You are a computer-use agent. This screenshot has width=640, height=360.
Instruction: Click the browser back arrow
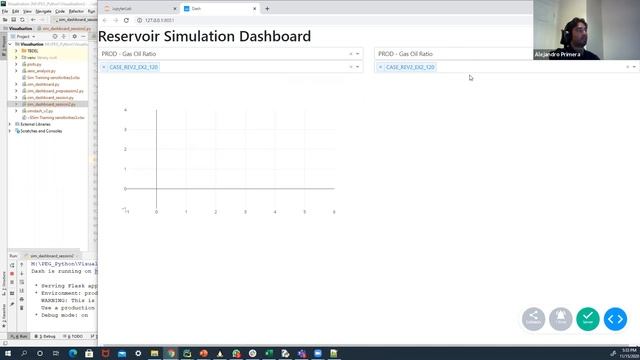click(x=105, y=20)
